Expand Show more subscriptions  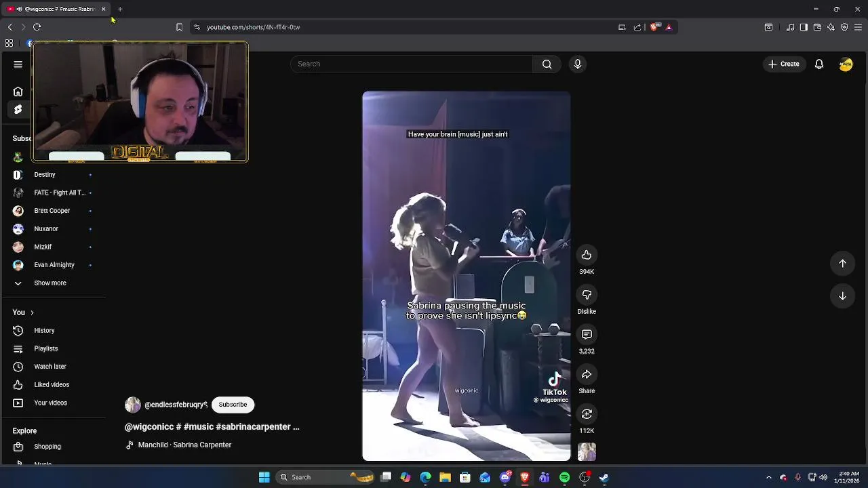pos(50,283)
